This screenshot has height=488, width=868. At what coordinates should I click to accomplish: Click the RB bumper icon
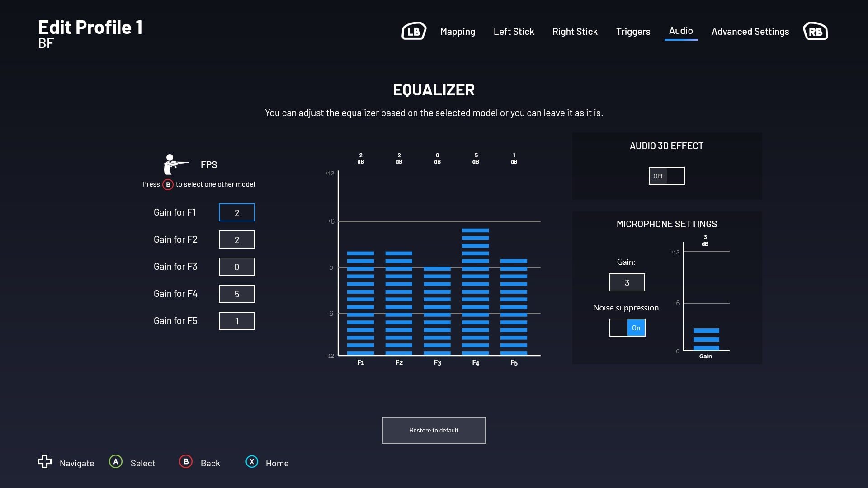click(815, 31)
